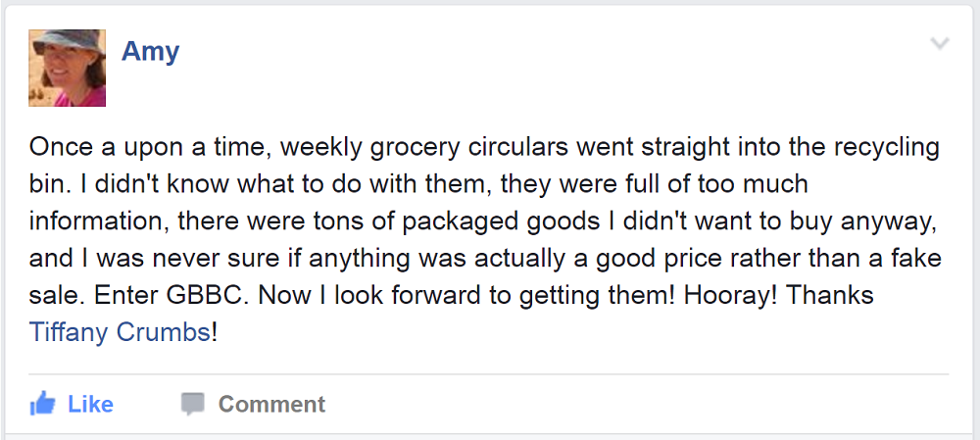Open Amy's profile picture

coord(68,69)
